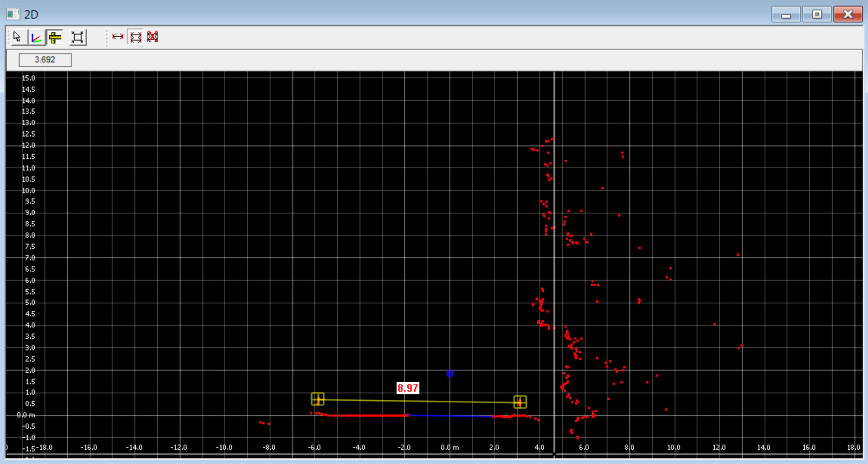Select the 8.97 measurement label
868x464 pixels.
pyautogui.click(x=407, y=388)
